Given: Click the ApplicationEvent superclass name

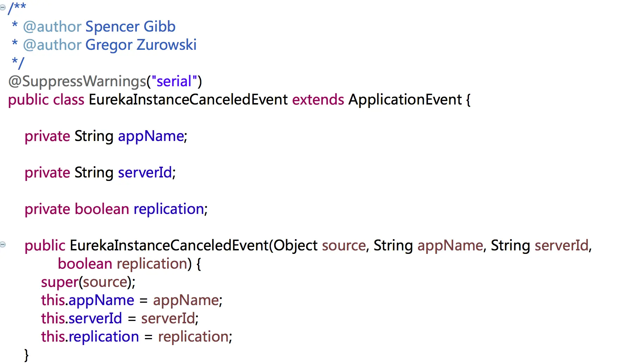Looking at the screenshot, I should point(405,100).
